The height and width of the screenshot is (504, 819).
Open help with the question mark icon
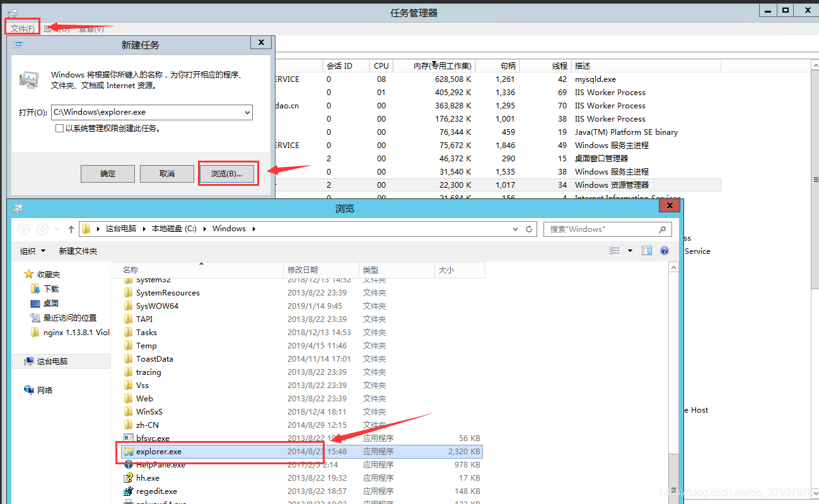point(665,251)
